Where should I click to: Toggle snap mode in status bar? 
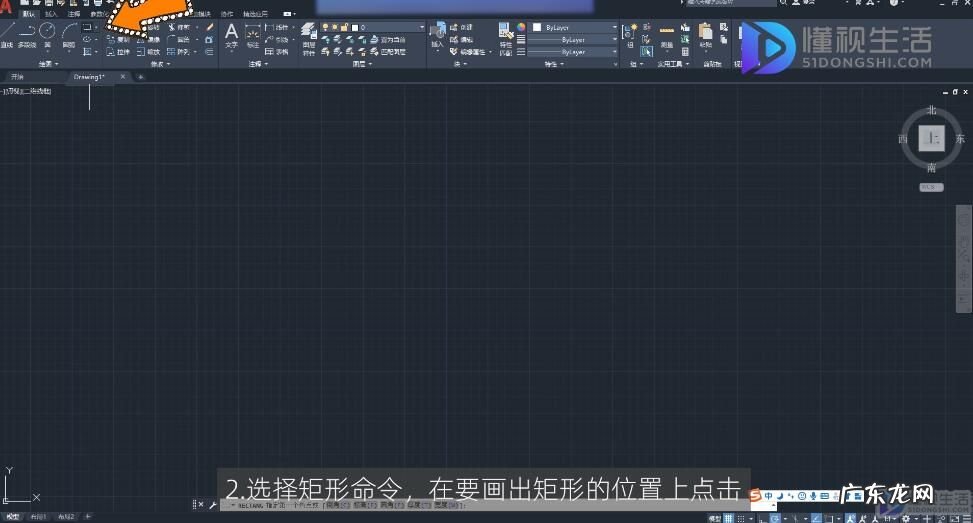tap(741, 518)
